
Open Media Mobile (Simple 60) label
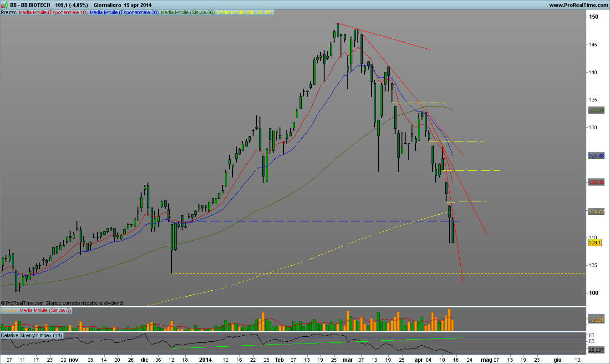(188, 13)
